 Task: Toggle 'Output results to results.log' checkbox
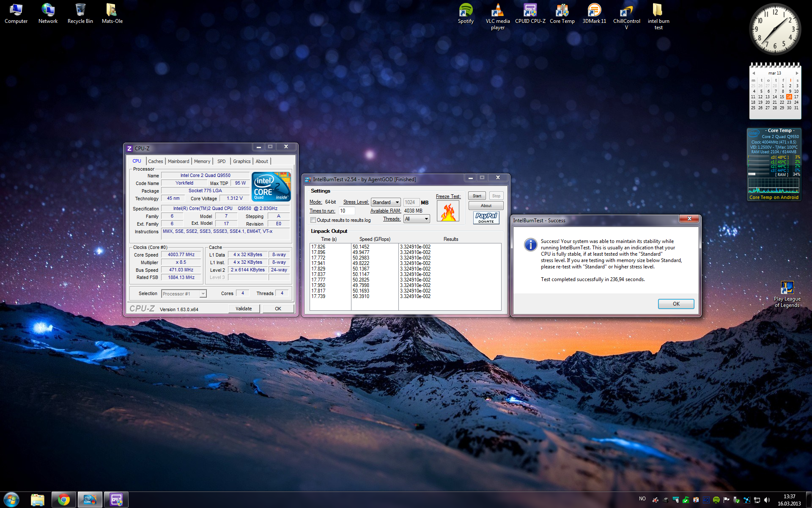tap(313, 220)
